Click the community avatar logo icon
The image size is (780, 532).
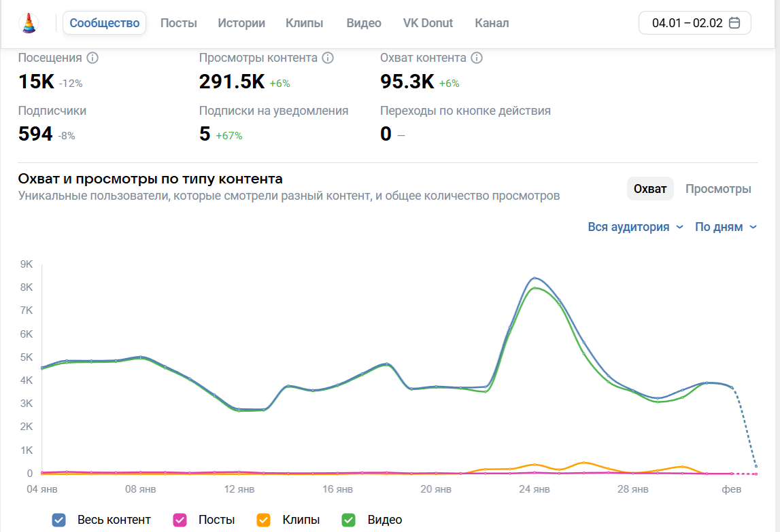pos(29,23)
